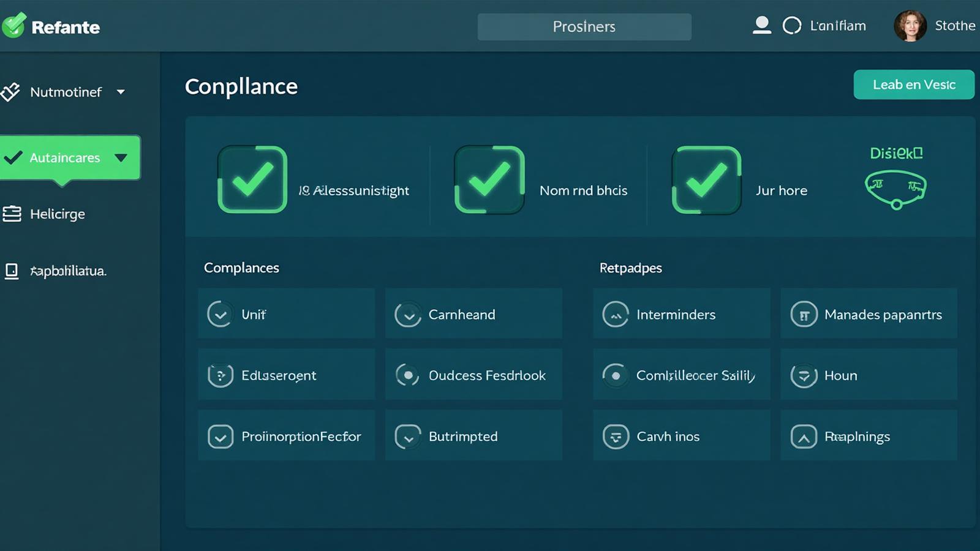Click the Helicirge sidebar icon
The width and height of the screenshot is (980, 551).
(12, 214)
